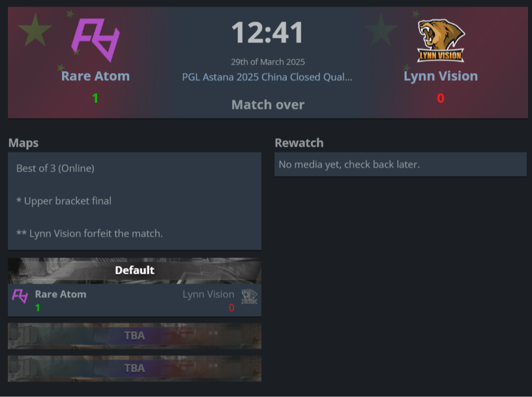This screenshot has width=532, height=397.
Task: Select the first TBA map banner
Action: point(135,336)
